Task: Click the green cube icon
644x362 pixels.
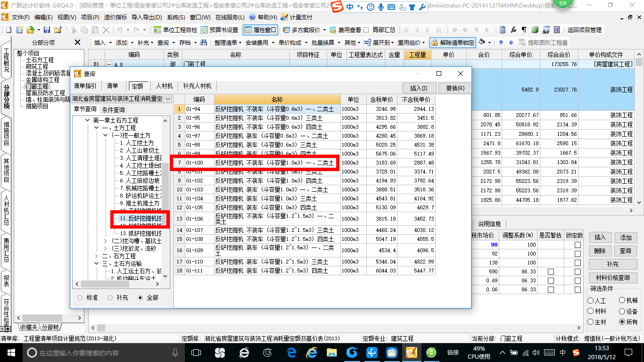Action: click(x=535, y=30)
